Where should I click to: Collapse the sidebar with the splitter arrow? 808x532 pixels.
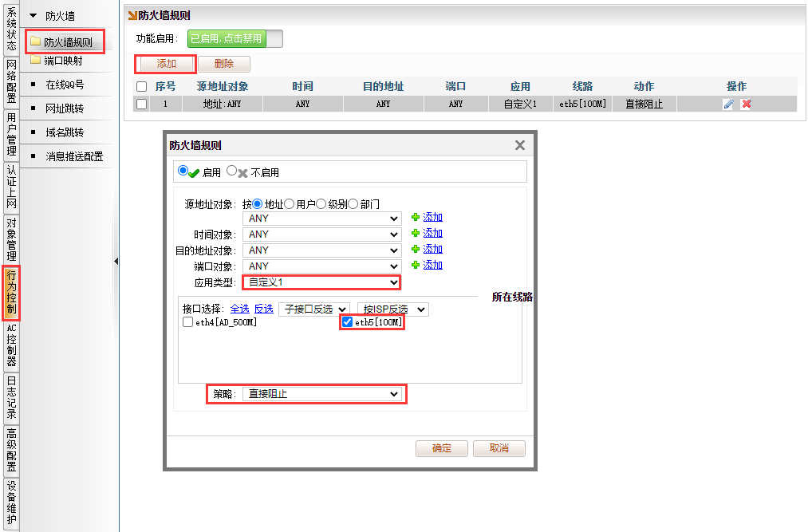pyautogui.click(x=116, y=261)
